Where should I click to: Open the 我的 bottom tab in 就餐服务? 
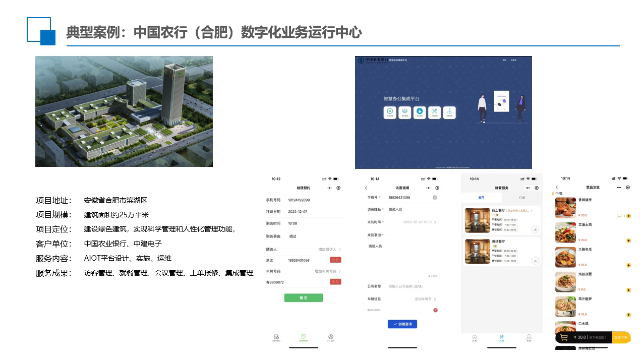(529, 338)
